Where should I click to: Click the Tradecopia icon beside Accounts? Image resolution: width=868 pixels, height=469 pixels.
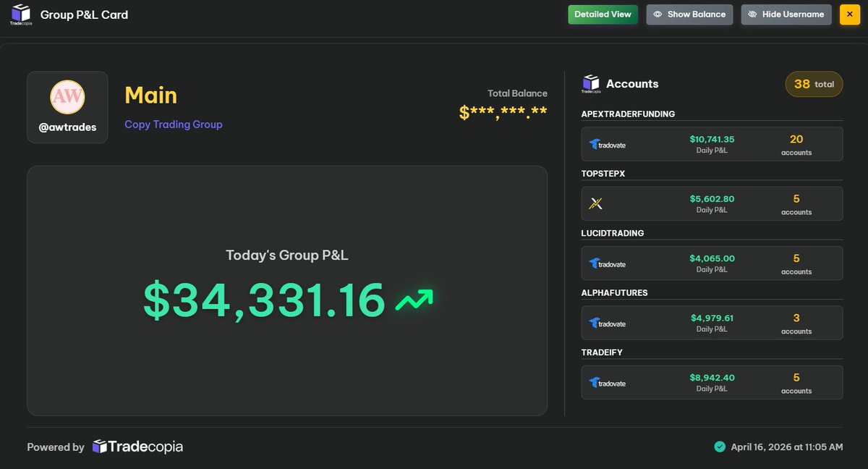(591, 84)
